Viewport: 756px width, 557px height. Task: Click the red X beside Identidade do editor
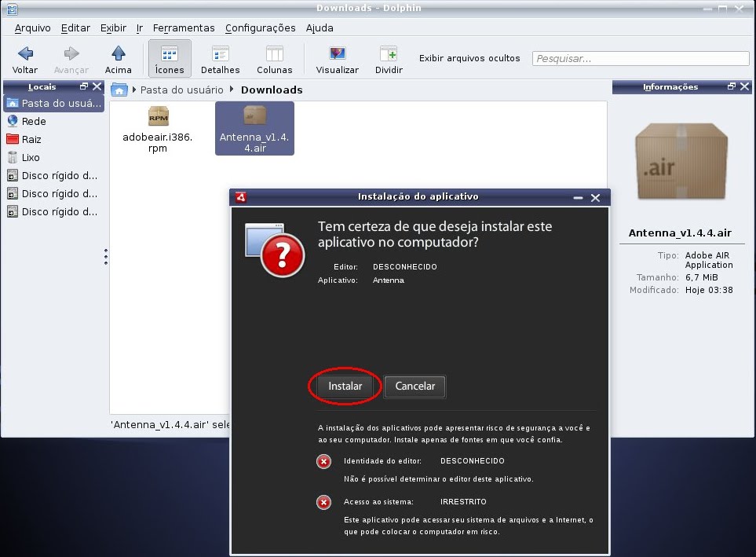pyautogui.click(x=323, y=461)
